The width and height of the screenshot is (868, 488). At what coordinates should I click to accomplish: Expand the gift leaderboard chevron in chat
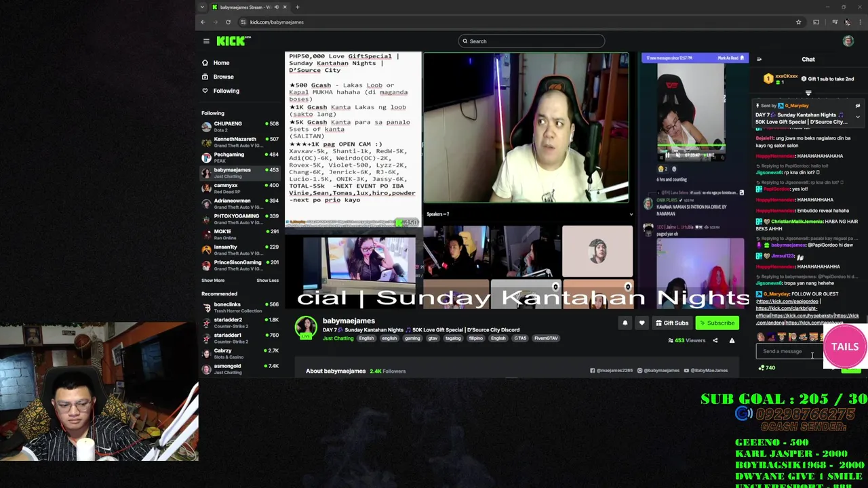(x=808, y=93)
